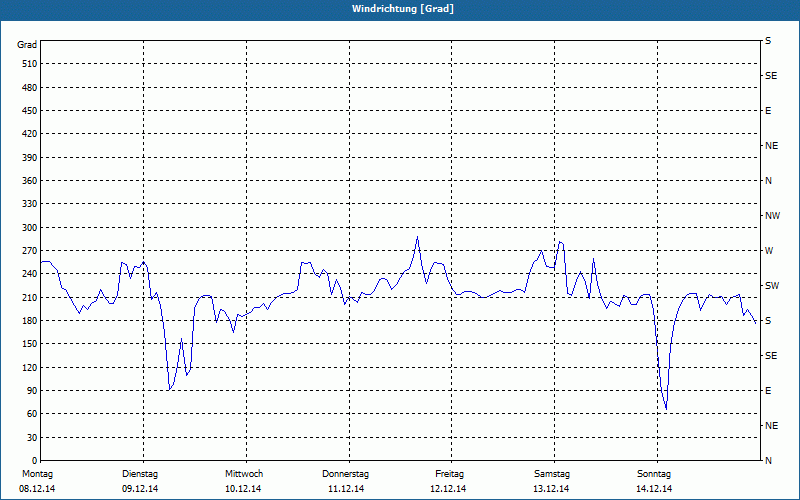Click the date label 11.12.14
The image size is (800, 500).
[x=346, y=489]
